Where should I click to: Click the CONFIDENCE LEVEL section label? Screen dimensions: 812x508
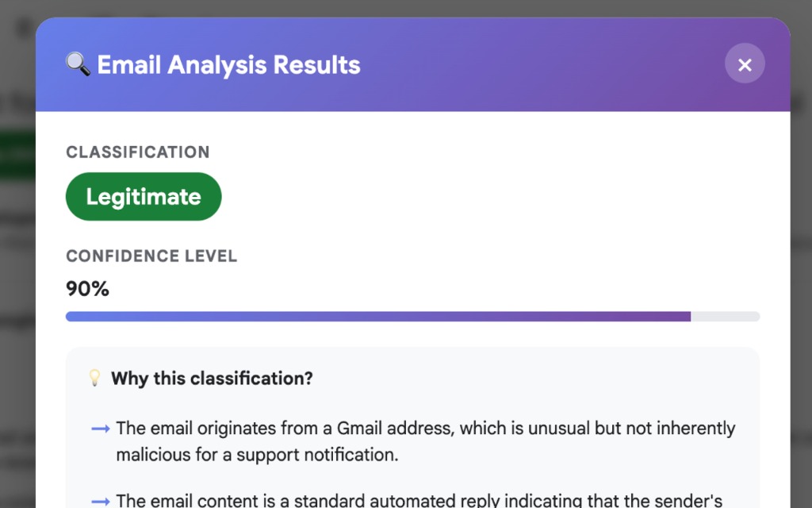151,256
